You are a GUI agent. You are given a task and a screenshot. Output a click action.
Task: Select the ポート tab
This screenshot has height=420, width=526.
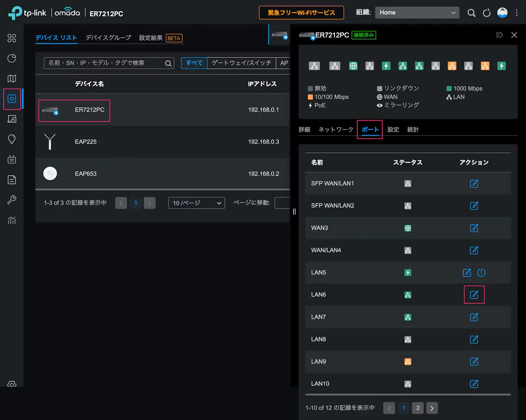coord(370,130)
